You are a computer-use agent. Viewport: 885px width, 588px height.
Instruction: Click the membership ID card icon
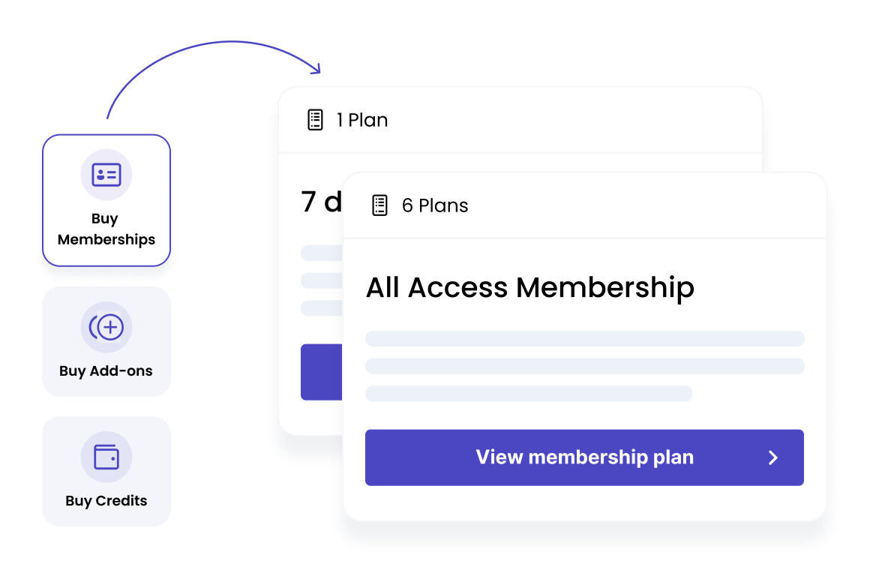(x=106, y=175)
